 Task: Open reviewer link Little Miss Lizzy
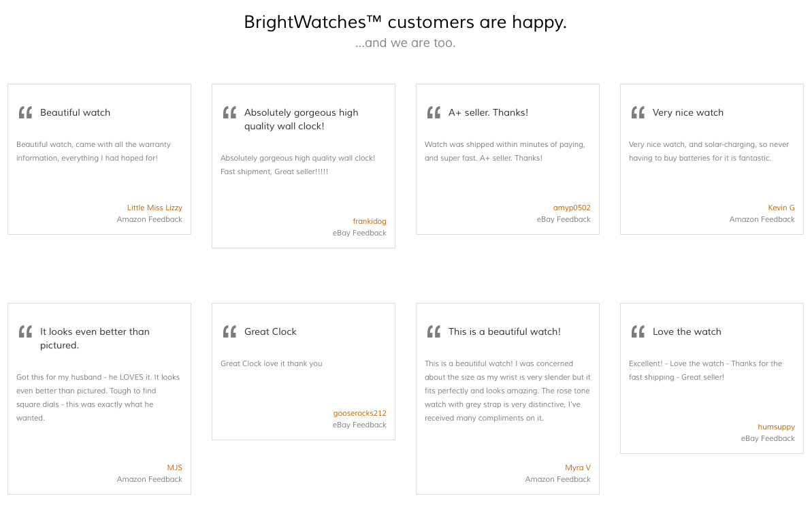155,208
